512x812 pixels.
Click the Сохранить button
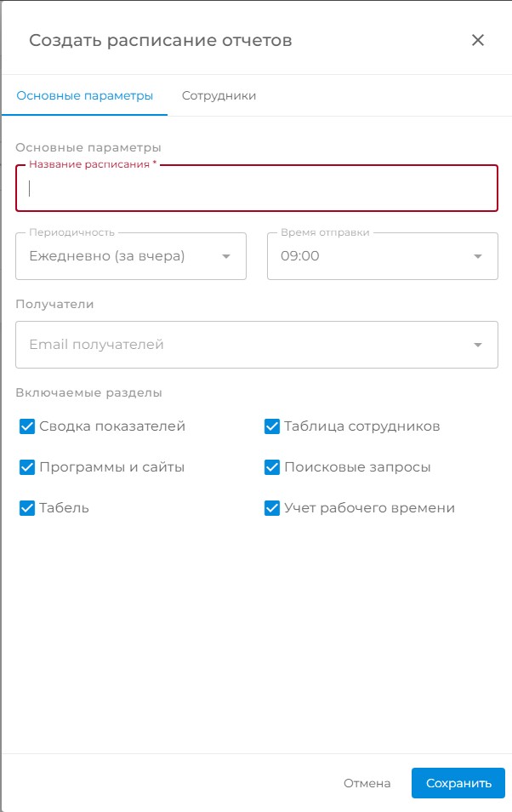(458, 783)
